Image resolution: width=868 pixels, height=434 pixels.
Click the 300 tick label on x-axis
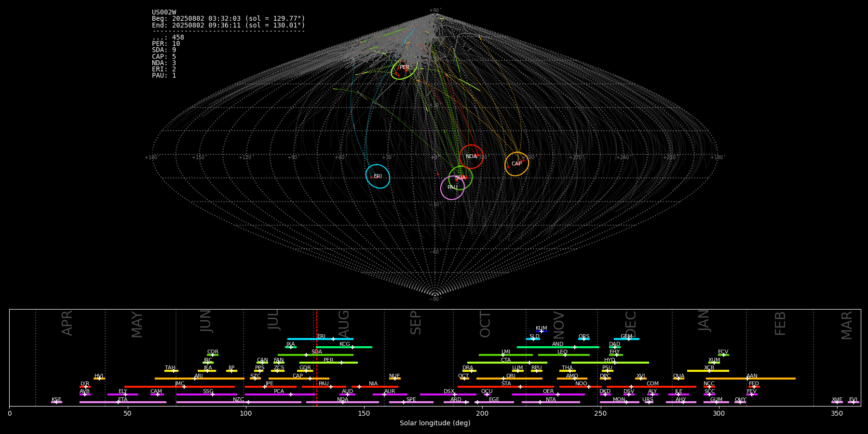pyautogui.click(x=719, y=413)
